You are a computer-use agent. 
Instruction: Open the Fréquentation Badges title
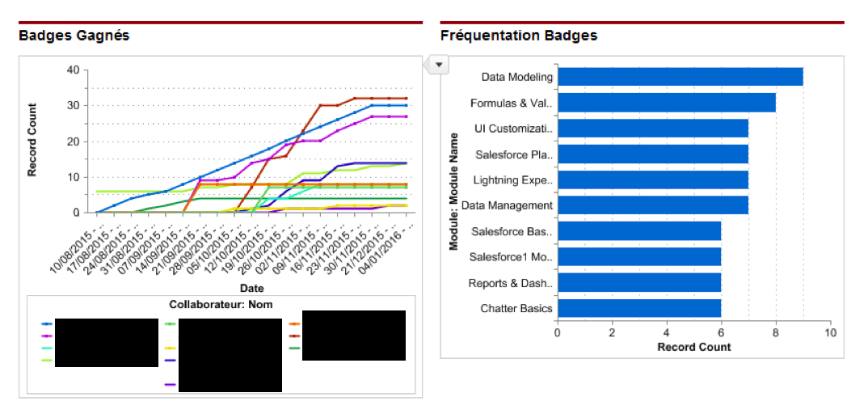[519, 36]
